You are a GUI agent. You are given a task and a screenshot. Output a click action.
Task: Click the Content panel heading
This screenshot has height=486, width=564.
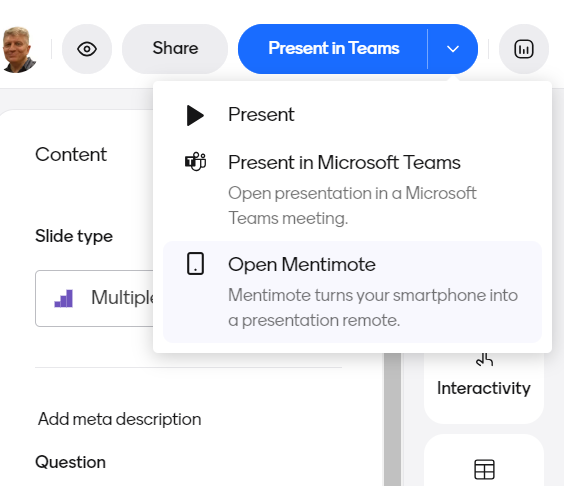(71, 155)
